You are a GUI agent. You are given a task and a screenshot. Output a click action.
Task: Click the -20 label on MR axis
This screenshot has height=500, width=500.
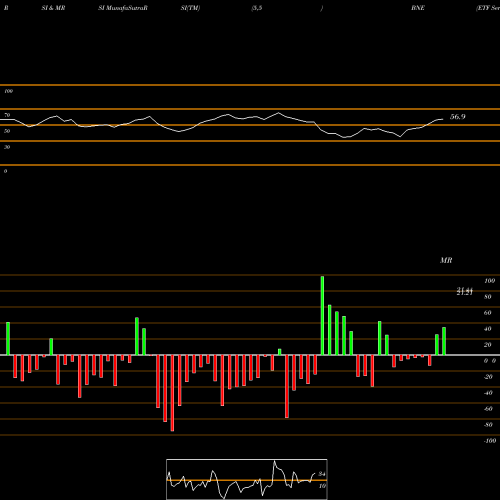488,377
